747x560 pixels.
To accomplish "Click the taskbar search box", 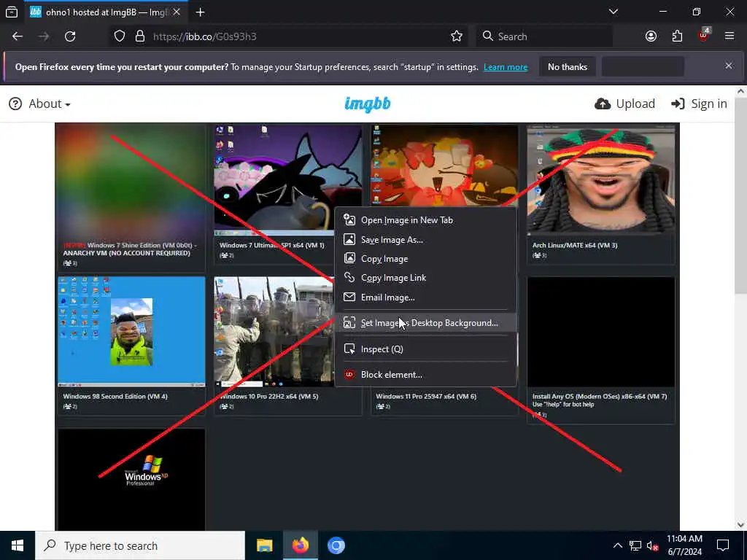I will tap(140, 545).
